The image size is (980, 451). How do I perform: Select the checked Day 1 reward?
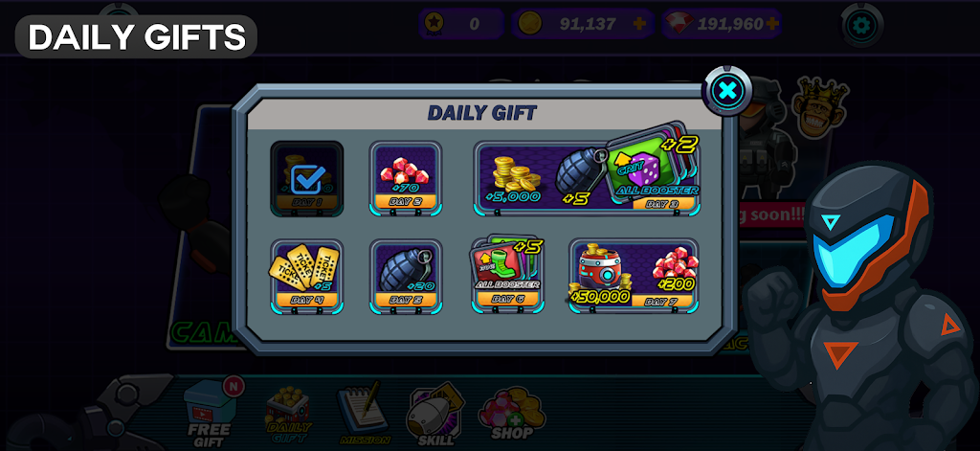click(307, 178)
